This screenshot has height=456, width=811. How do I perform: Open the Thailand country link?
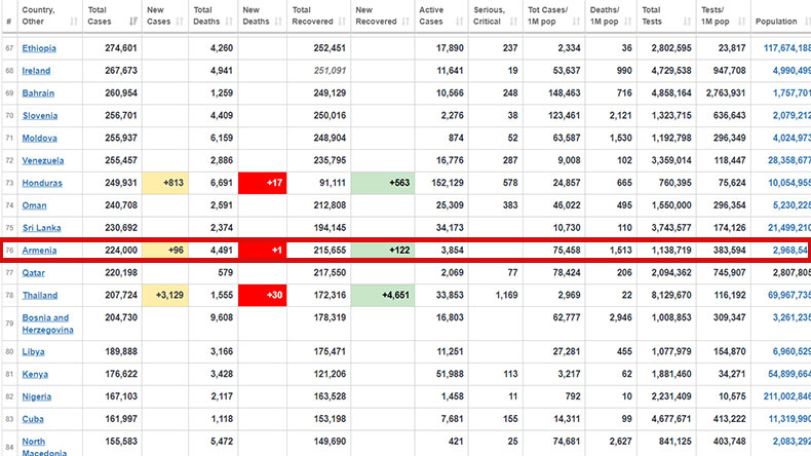pyautogui.click(x=40, y=295)
